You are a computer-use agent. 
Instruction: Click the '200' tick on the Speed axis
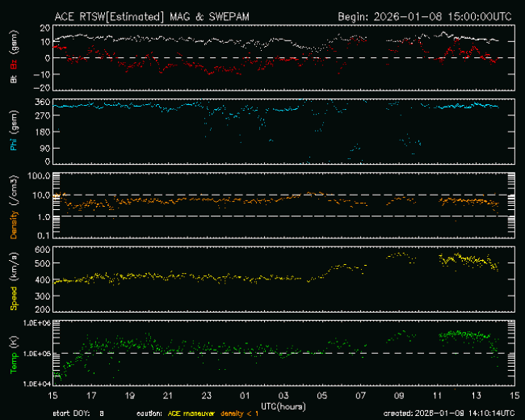(x=43, y=309)
